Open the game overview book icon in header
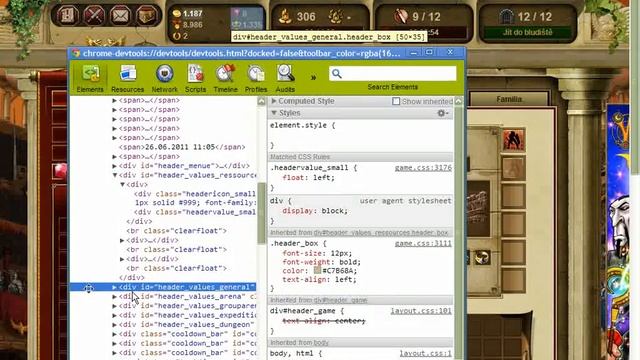Viewport: 640px width, 360px height. click(68, 16)
